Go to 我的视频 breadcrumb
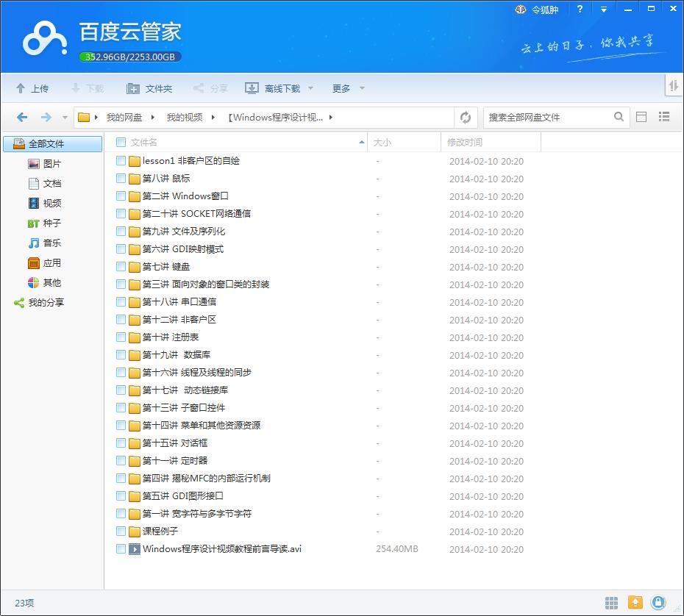The width and height of the screenshot is (684, 616). pyautogui.click(x=185, y=118)
